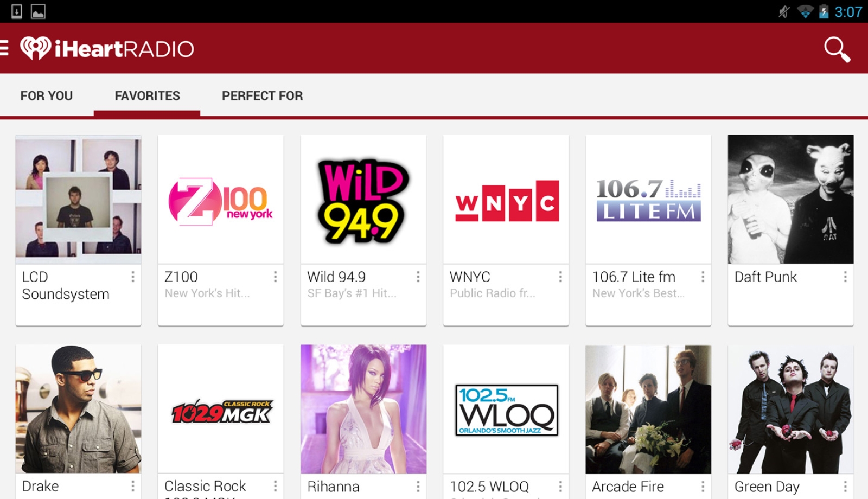
Task: Play the Z100 New York station logo
Action: (x=221, y=199)
